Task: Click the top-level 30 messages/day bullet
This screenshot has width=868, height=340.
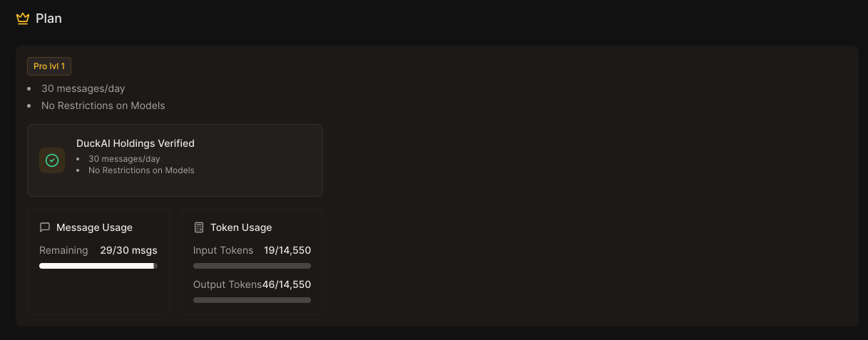Action: click(83, 88)
